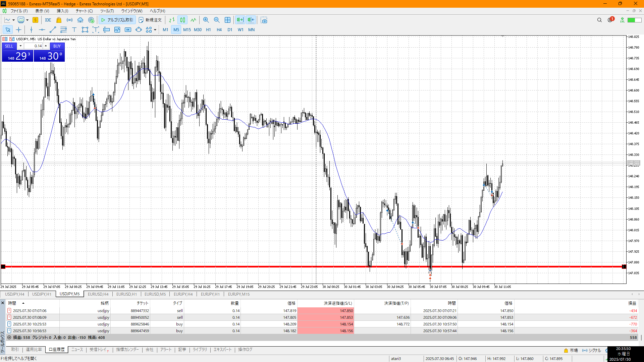Switch chart to candlestick display
This screenshot has width=644, height=362.
182,20
